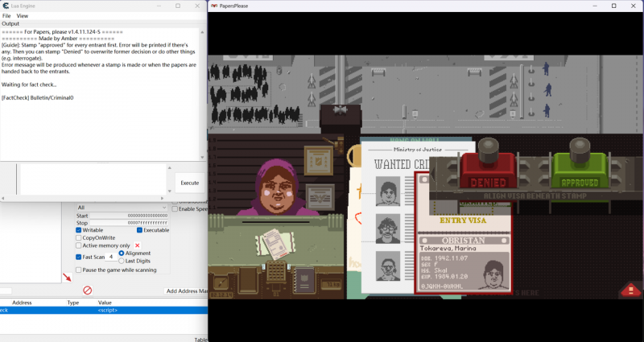644x342 pixels.
Task: Toggle the Executable checkbox
Action: (139, 230)
